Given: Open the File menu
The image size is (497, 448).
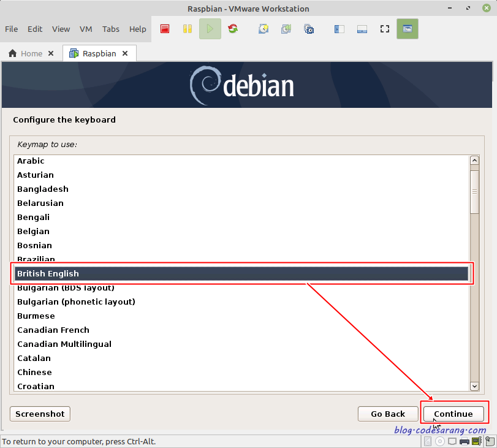Looking at the screenshot, I should point(12,29).
